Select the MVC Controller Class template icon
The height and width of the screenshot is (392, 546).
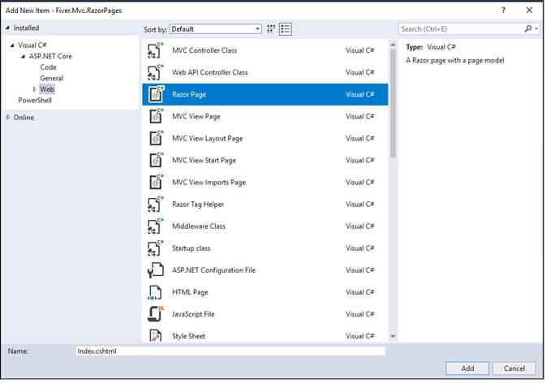[155, 50]
